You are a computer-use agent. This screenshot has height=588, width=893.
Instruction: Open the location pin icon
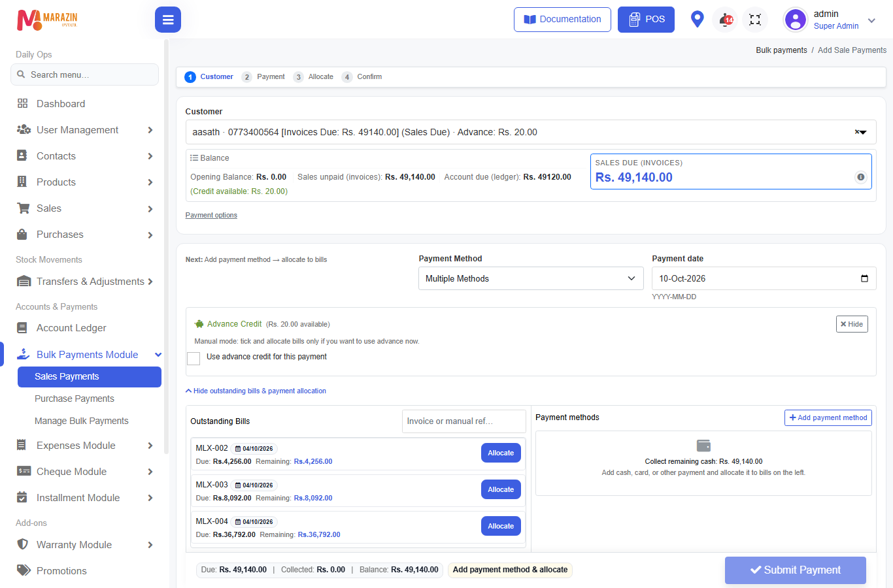tap(698, 20)
